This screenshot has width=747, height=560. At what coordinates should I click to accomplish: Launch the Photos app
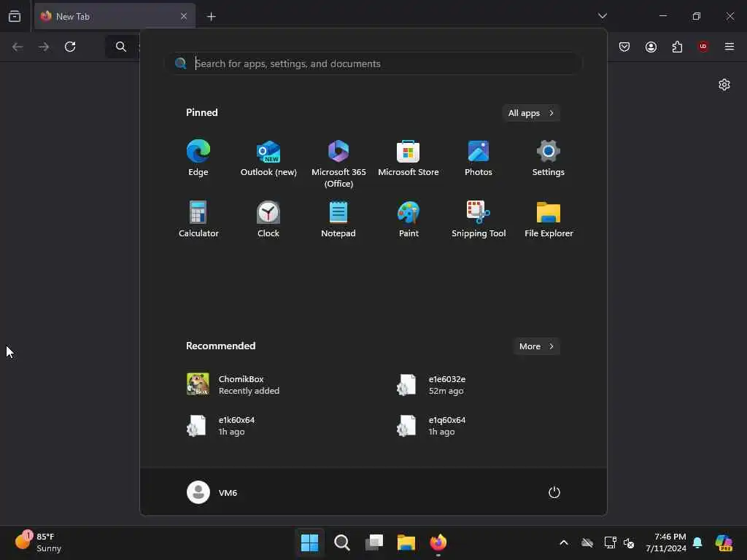tap(479, 158)
